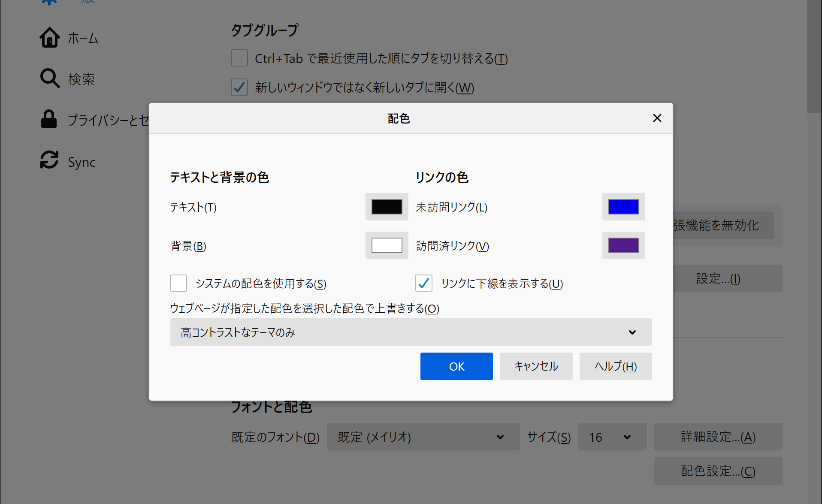The width and height of the screenshot is (822, 504).
Task: Select the Sync category label
Action: point(82,162)
